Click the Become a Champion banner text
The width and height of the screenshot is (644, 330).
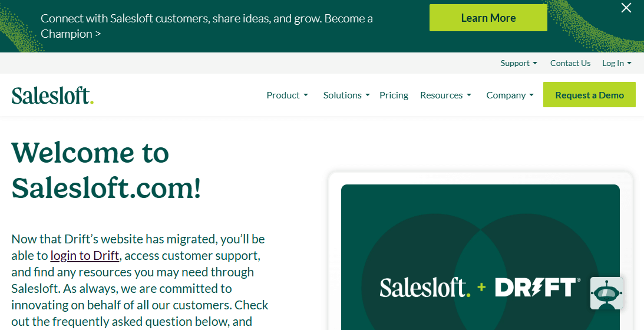(x=207, y=26)
